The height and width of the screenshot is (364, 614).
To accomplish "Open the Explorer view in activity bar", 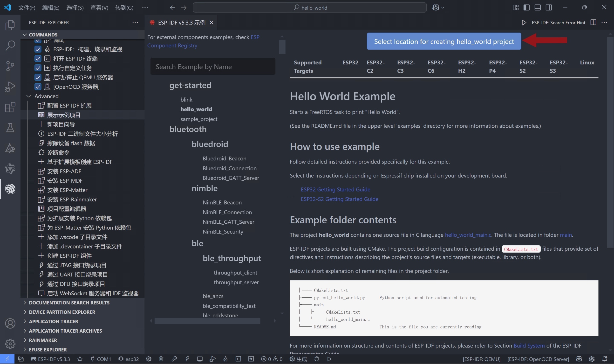I will [10, 25].
